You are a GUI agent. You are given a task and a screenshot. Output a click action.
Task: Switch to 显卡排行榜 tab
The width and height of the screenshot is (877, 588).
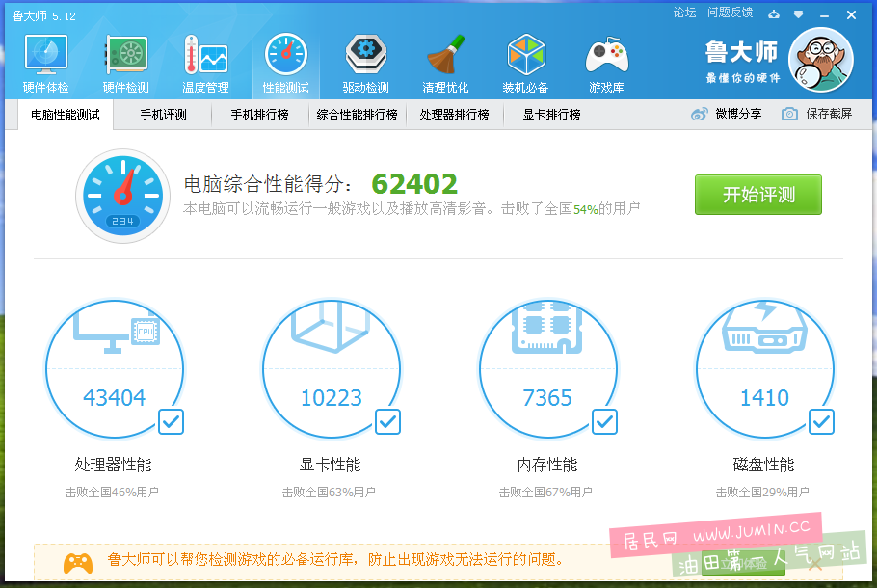pos(552,115)
